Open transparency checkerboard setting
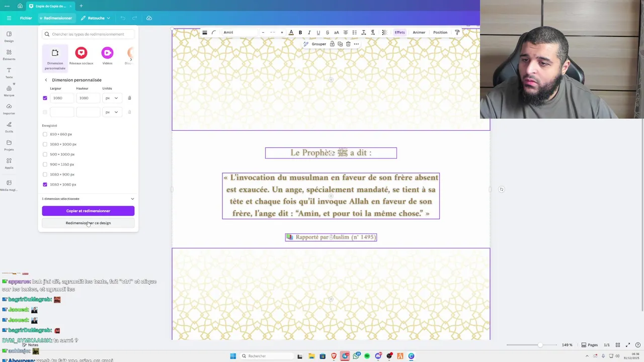 click(x=384, y=32)
